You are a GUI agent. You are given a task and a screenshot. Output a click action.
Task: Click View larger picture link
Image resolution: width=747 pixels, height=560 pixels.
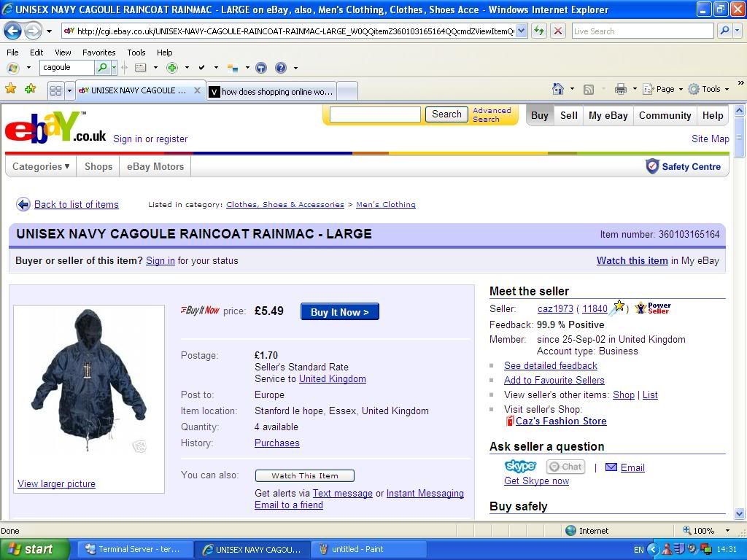pos(56,484)
